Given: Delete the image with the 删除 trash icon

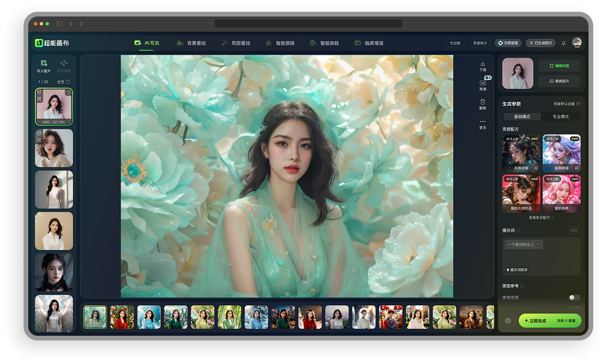Looking at the screenshot, I should [483, 102].
